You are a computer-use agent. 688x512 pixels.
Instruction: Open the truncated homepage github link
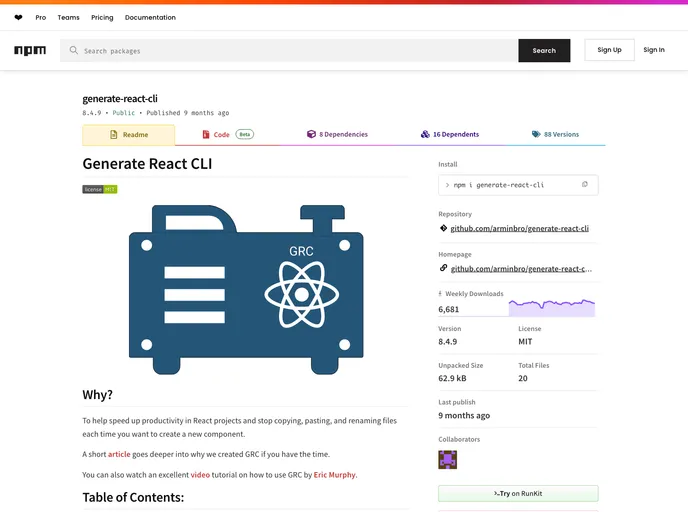pyautogui.click(x=521, y=269)
